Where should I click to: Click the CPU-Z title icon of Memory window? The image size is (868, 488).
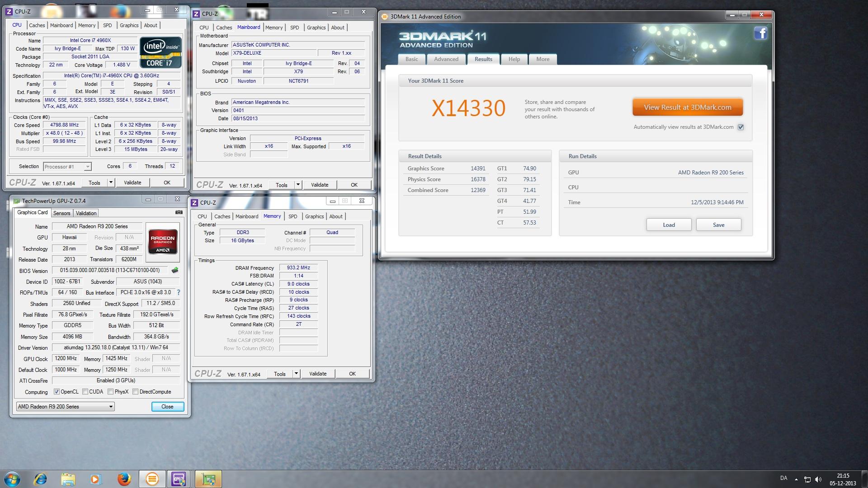coord(194,203)
